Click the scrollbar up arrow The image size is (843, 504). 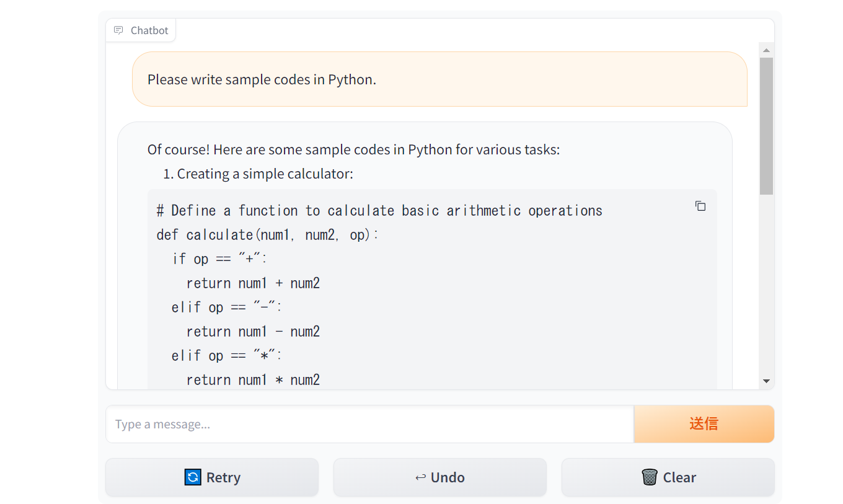766,51
